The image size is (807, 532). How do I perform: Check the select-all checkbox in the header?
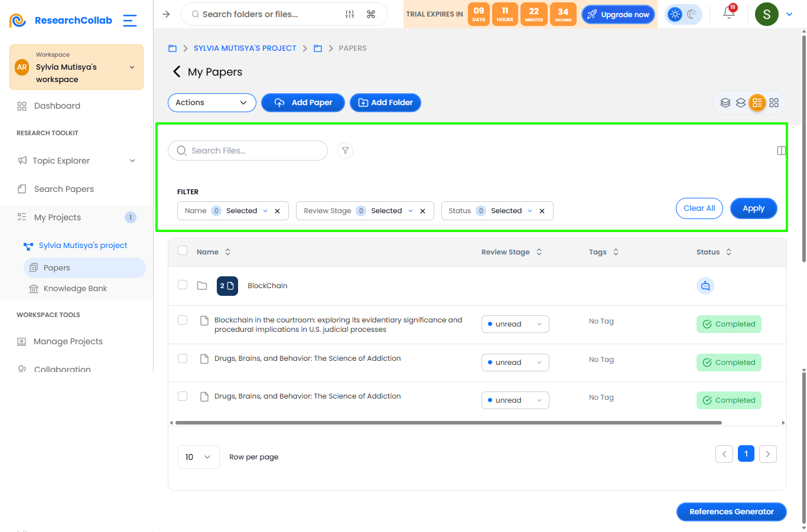click(x=183, y=250)
